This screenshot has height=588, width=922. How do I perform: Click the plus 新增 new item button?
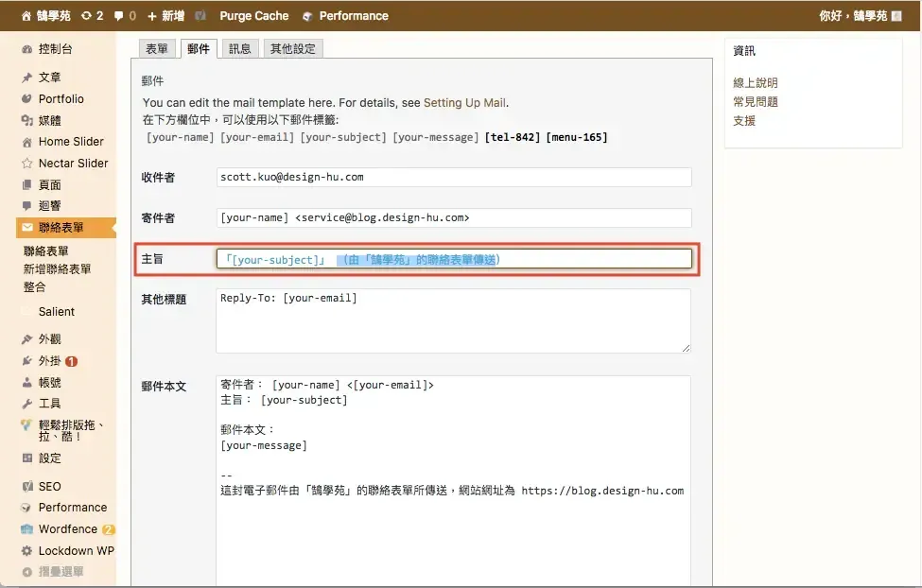coord(165,16)
